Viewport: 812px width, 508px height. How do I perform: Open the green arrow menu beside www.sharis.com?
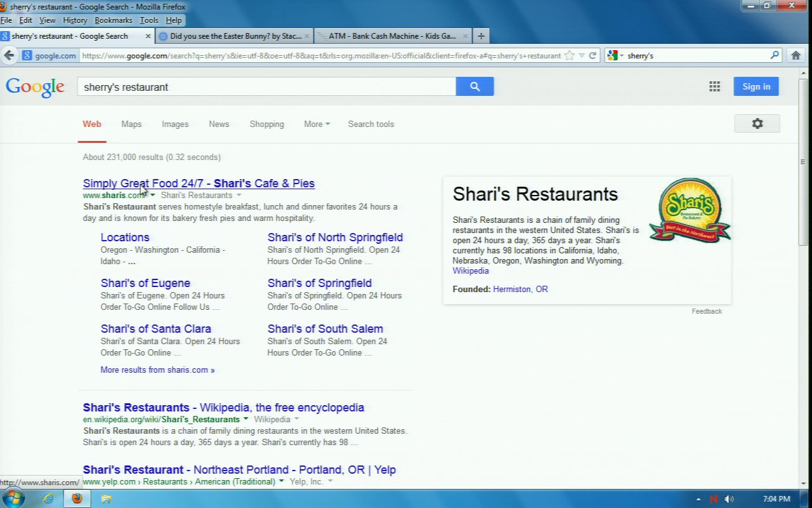coord(152,195)
